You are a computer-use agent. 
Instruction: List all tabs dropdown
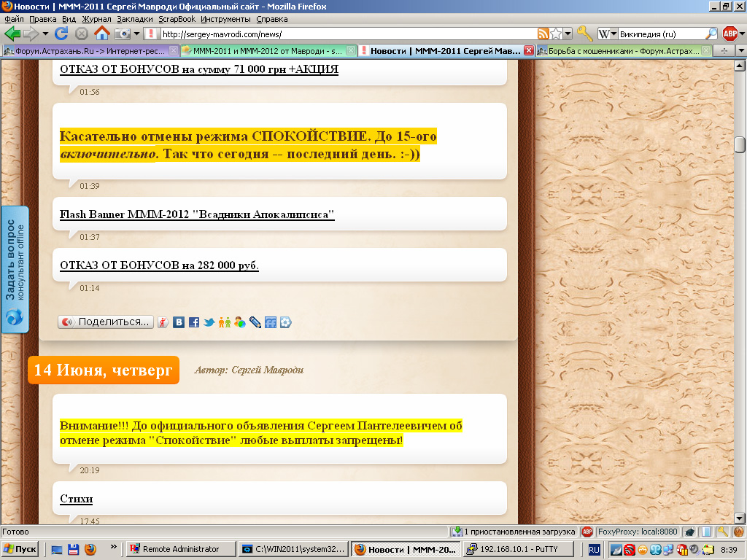(741, 50)
